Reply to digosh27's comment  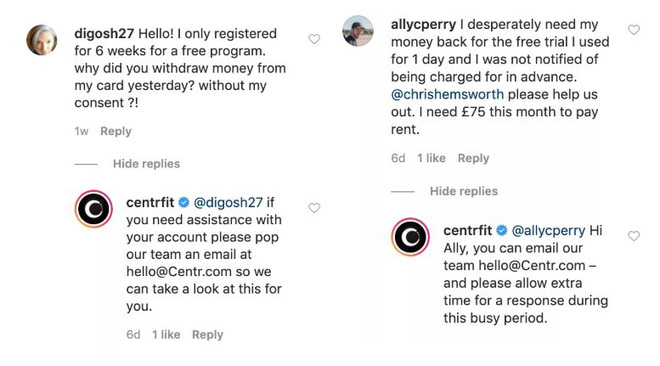116,131
